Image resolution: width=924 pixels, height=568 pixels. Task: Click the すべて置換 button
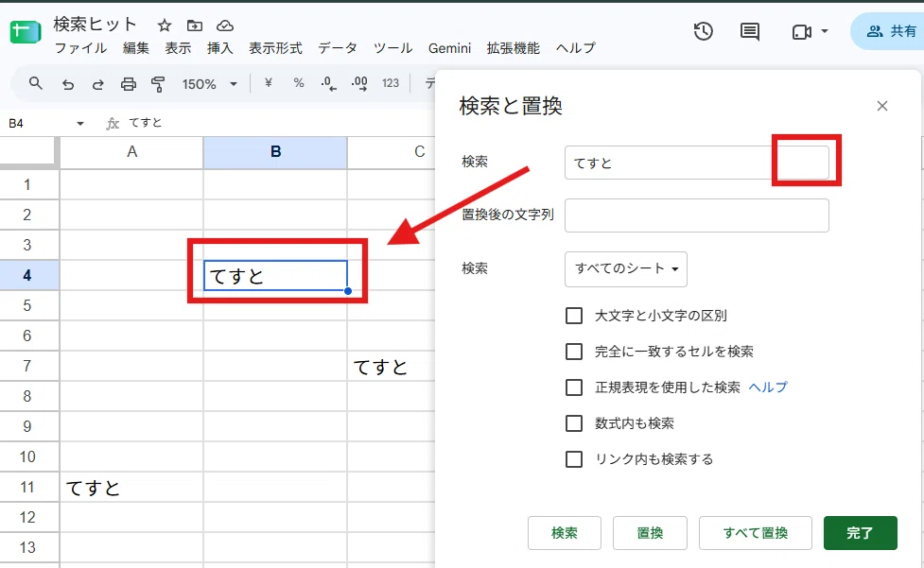pos(756,533)
